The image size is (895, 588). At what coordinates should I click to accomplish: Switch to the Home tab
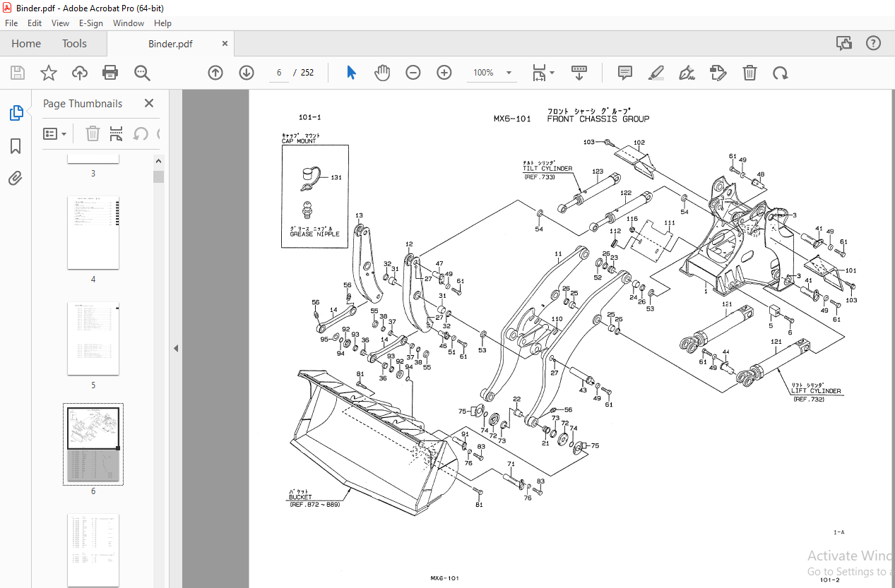(26, 43)
